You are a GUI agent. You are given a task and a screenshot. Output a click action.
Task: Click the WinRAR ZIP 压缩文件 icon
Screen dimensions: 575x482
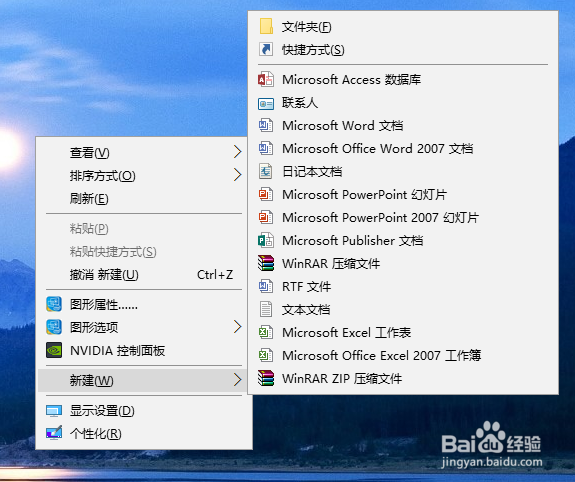point(266,378)
